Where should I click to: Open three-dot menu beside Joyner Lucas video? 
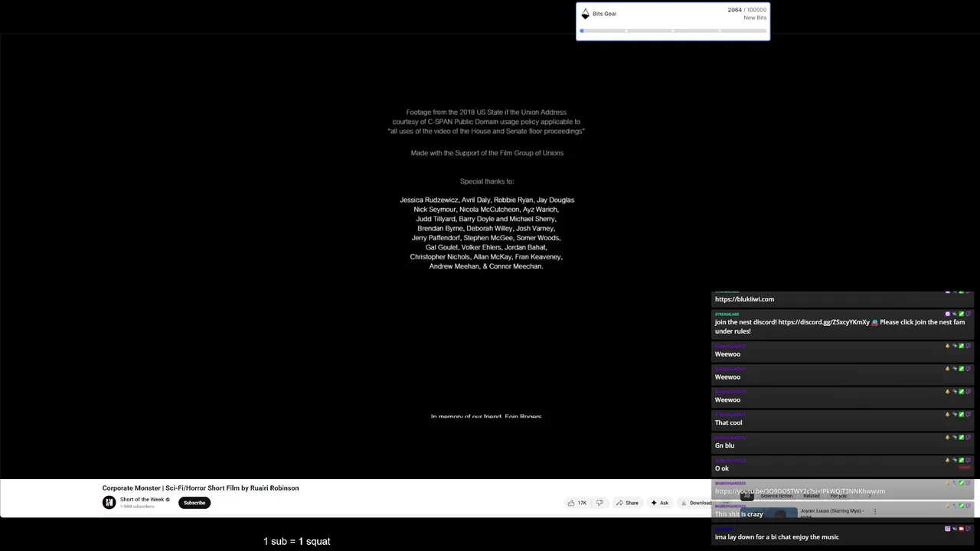(x=875, y=511)
